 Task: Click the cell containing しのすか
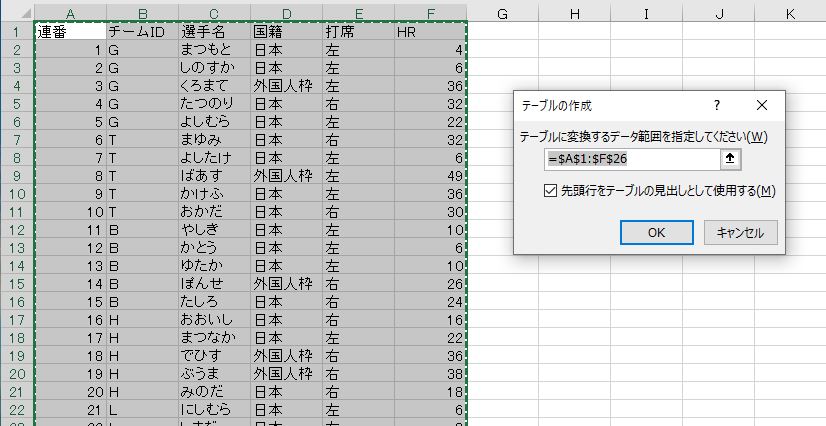(x=214, y=67)
